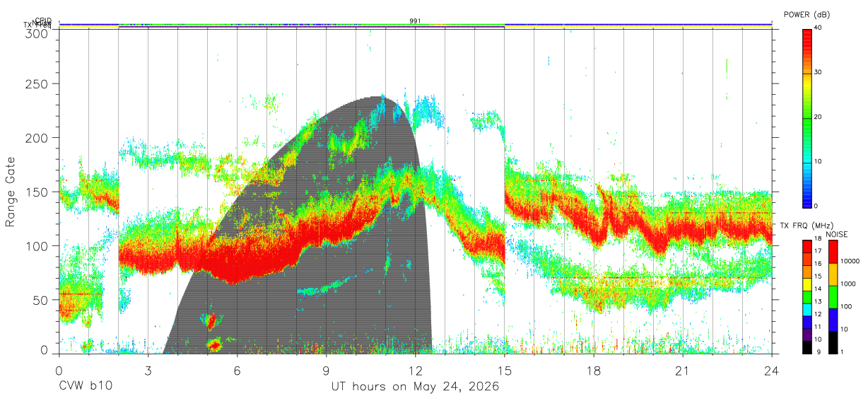This screenshot has height=401, width=868.
Task: Click the 40 label on POWER scale
Action: 819,28
